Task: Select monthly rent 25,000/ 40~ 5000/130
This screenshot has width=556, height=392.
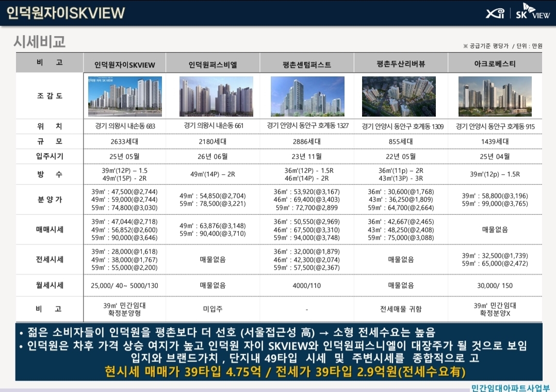Action: coord(124,286)
